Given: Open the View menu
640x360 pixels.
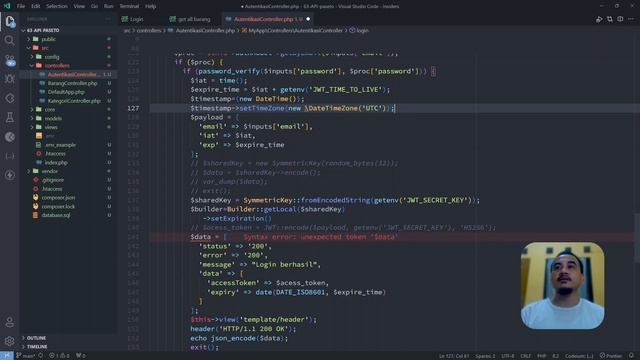Looking at the screenshot, I should coord(79,6).
